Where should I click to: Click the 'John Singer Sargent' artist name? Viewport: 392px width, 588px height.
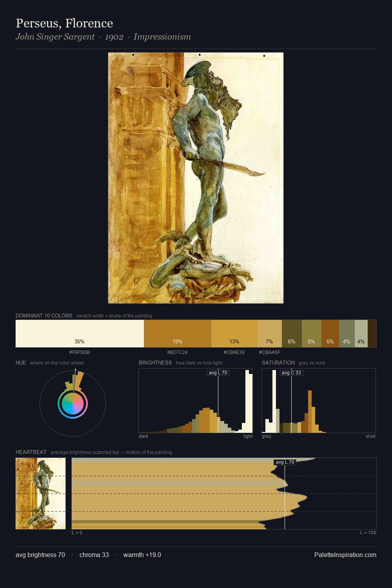(x=55, y=37)
